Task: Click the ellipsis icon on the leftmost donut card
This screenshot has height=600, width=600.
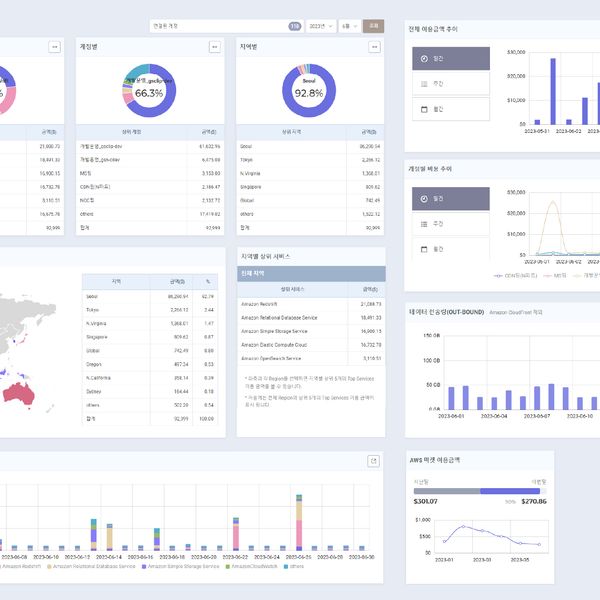Action: (x=54, y=47)
